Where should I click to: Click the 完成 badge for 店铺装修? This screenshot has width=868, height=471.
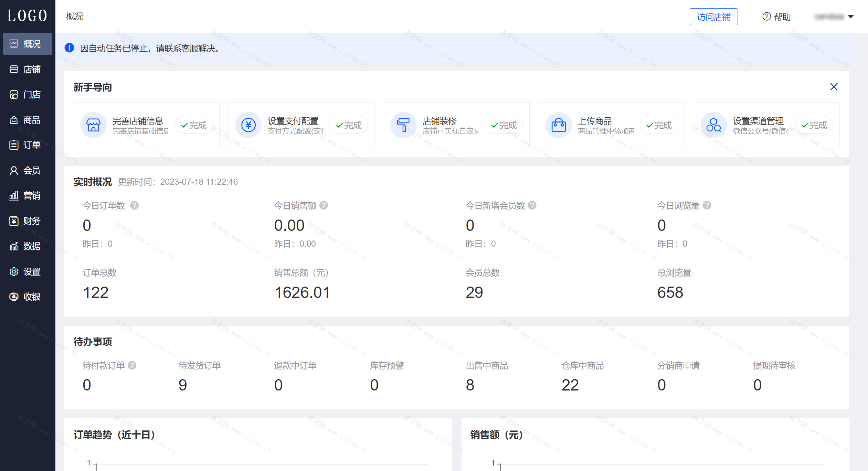(x=504, y=125)
